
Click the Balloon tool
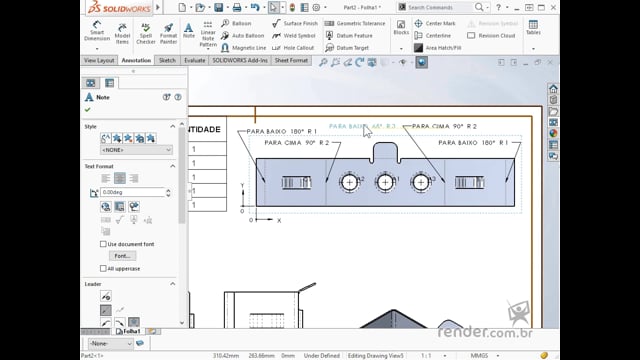pos(236,23)
